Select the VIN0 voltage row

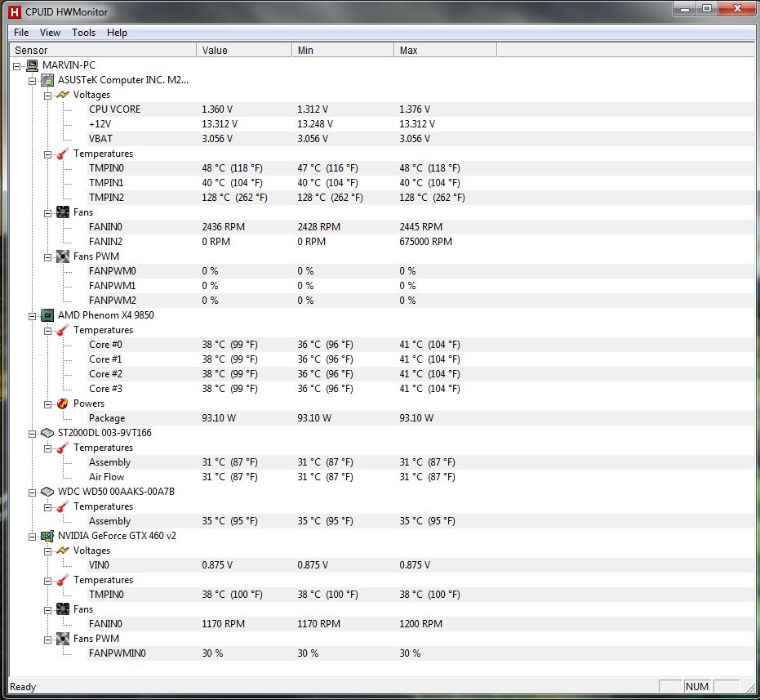point(420,565)
